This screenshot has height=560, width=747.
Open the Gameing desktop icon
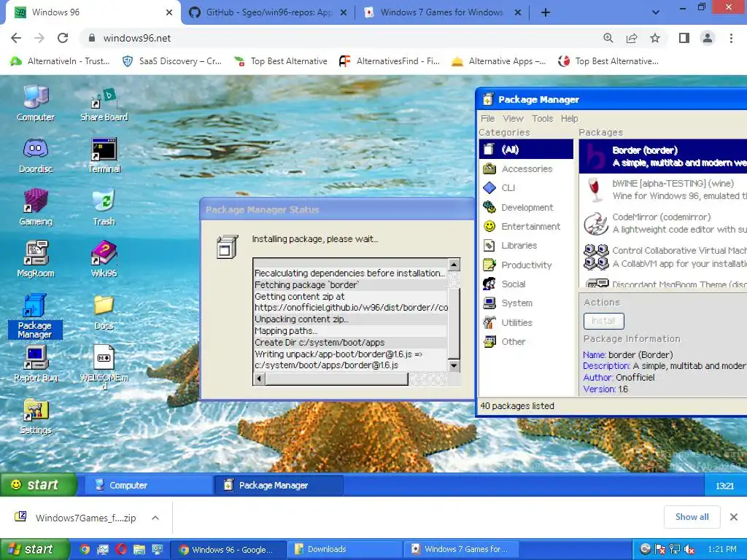pos(36,208)
